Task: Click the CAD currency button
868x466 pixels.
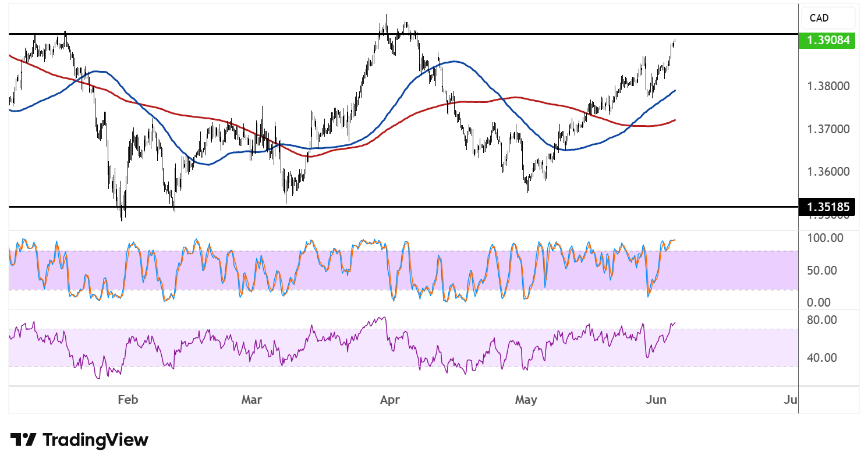Action: [828, 19]
